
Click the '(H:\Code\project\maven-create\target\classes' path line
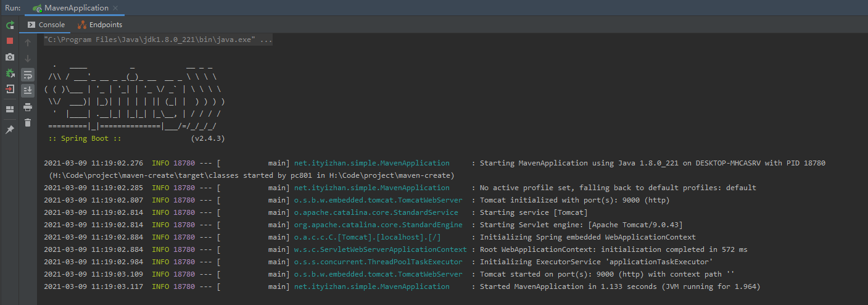click(252, 176)
